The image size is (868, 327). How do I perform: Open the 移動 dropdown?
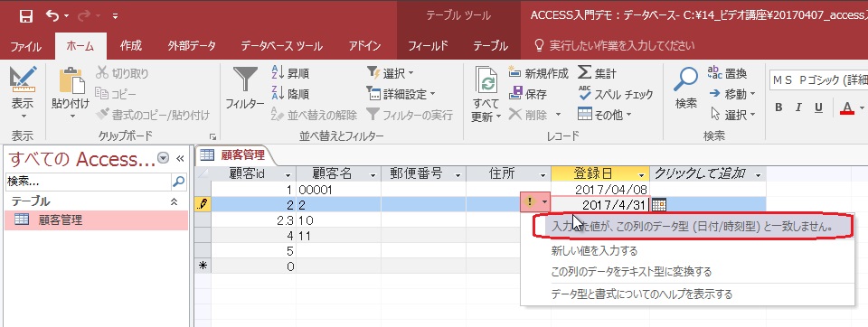733,94
